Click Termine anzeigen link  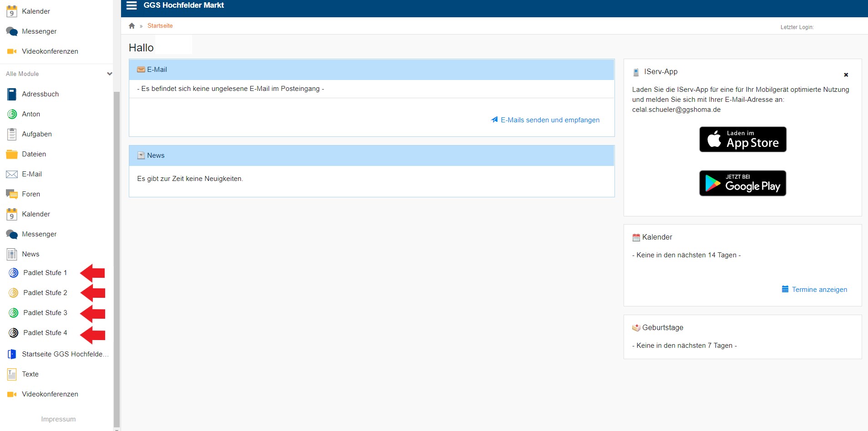point(819,290)
